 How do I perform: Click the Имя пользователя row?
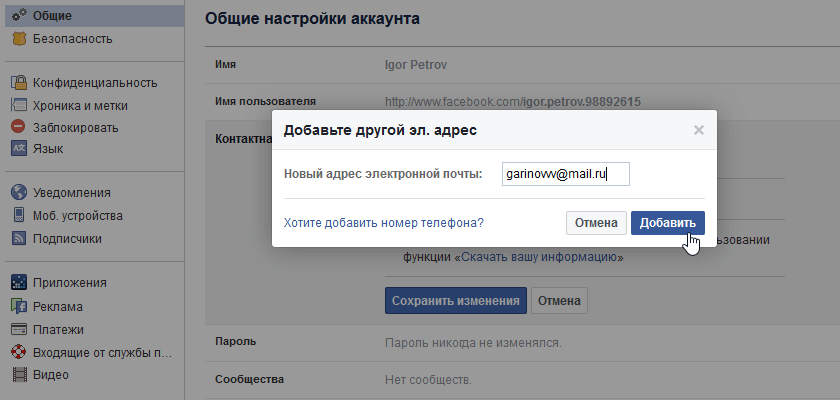click(522, 102)
